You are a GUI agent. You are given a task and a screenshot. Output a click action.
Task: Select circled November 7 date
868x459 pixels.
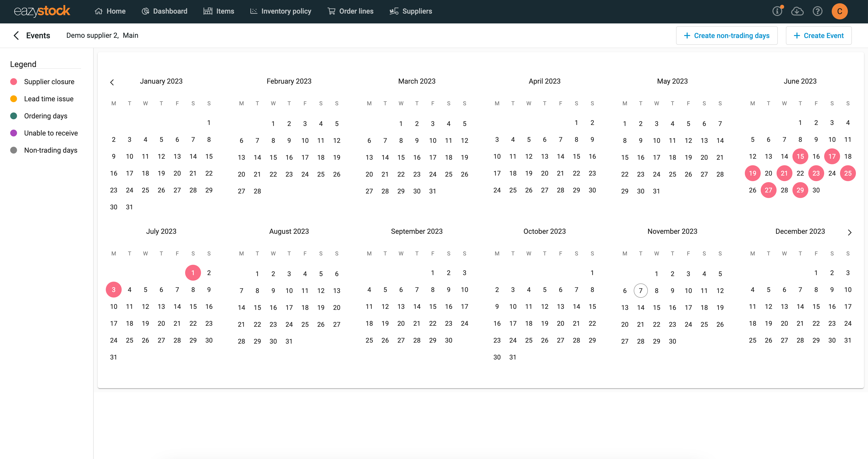click(x=641, y=290)
